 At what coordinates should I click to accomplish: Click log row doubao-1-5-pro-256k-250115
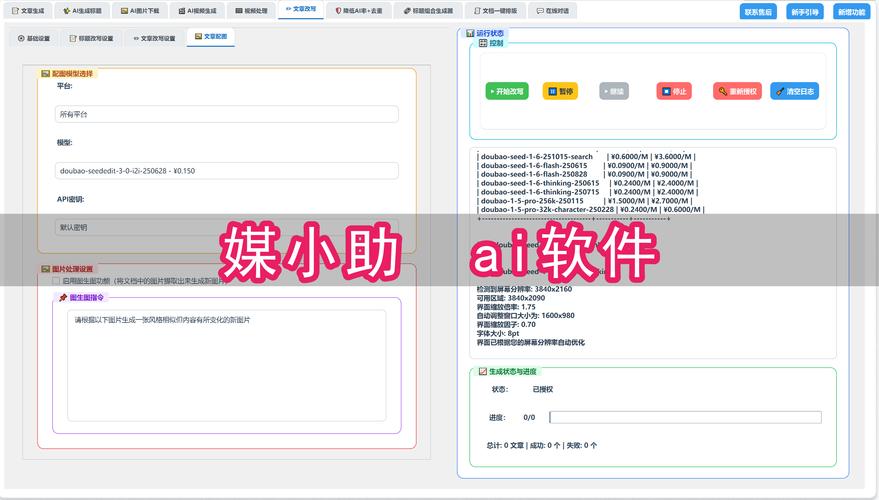(x=585, y=201)
